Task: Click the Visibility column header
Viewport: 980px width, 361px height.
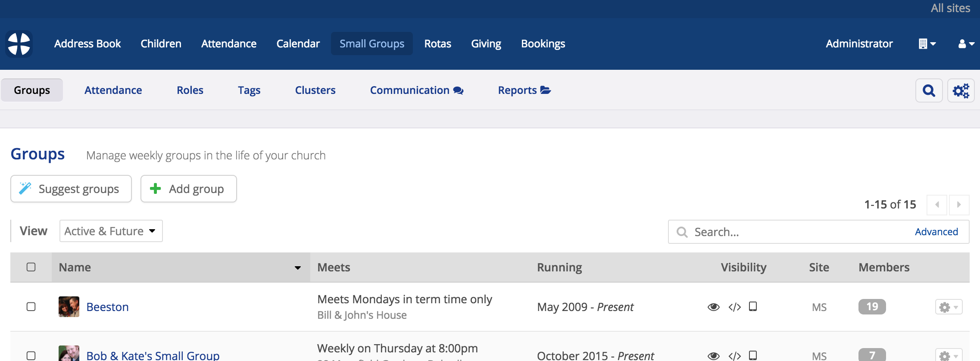Action: click(x=743, y=268)
